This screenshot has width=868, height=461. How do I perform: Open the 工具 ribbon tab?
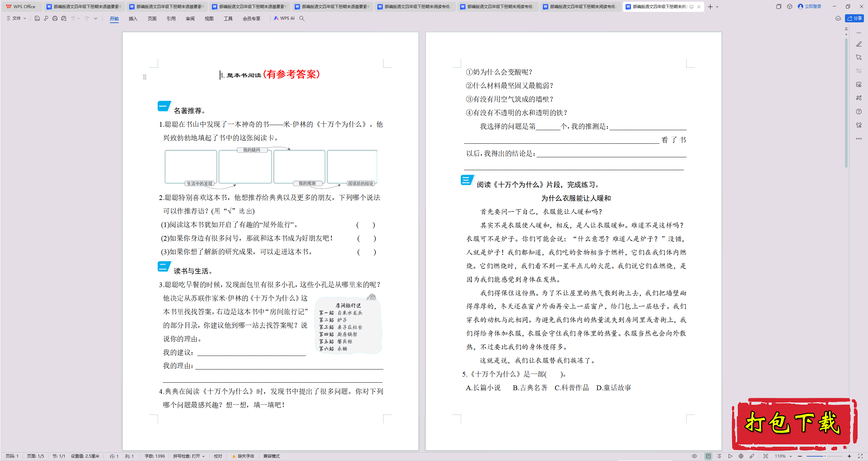228,19
